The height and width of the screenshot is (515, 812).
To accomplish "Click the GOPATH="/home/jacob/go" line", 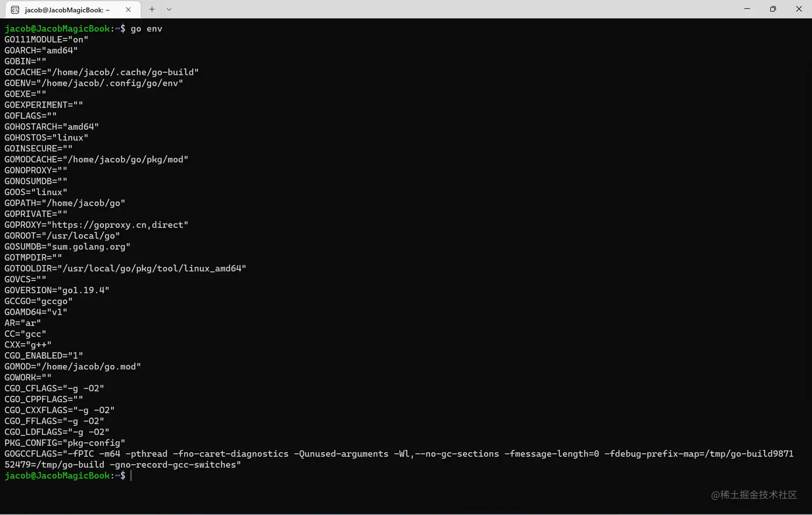I will tap(65, 203).
